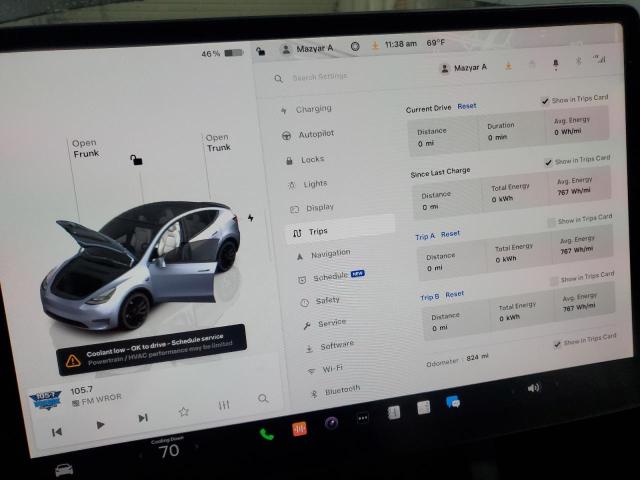Open the purple camera app in the dock

click(x=331, y=423)
